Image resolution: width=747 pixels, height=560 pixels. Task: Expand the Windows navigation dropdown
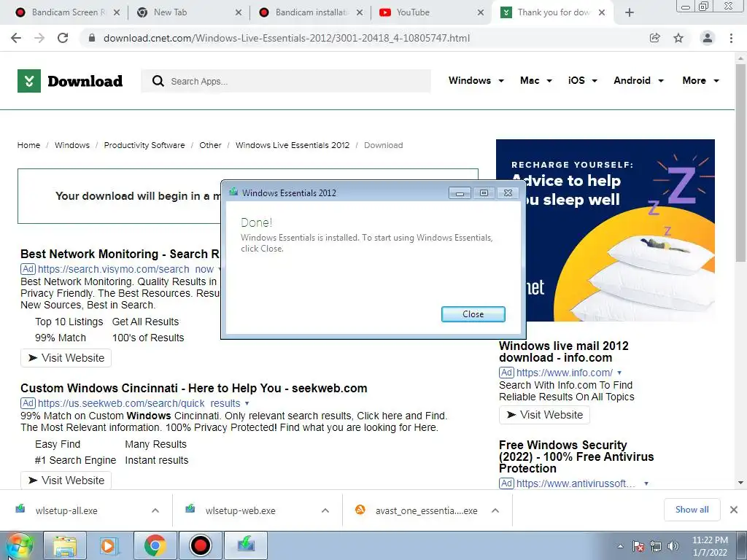tap(476, 80)
